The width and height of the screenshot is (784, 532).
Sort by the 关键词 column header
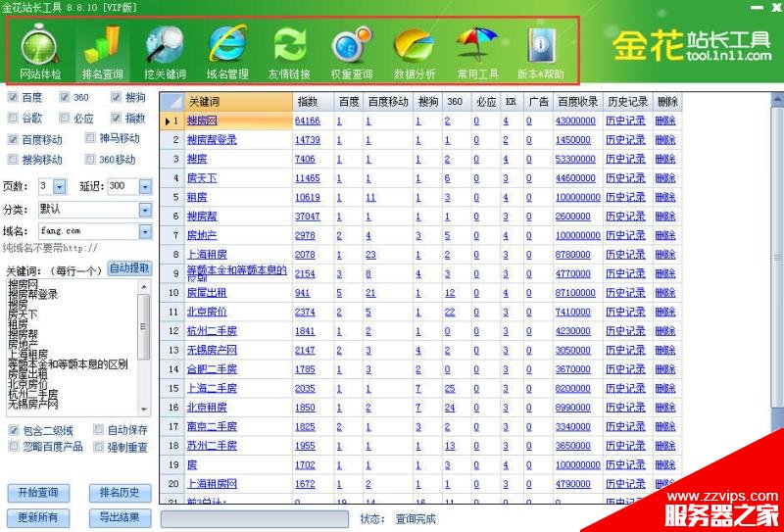coord(238,102)
